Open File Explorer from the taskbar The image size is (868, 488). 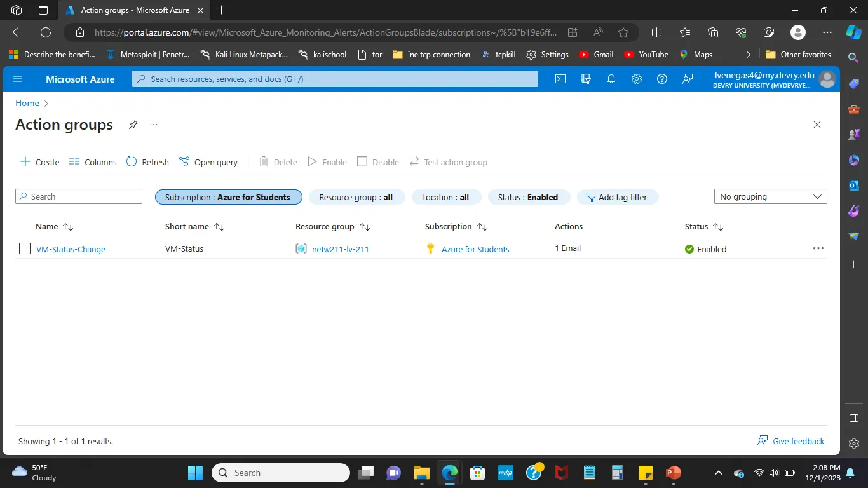(x=422, y=473)
